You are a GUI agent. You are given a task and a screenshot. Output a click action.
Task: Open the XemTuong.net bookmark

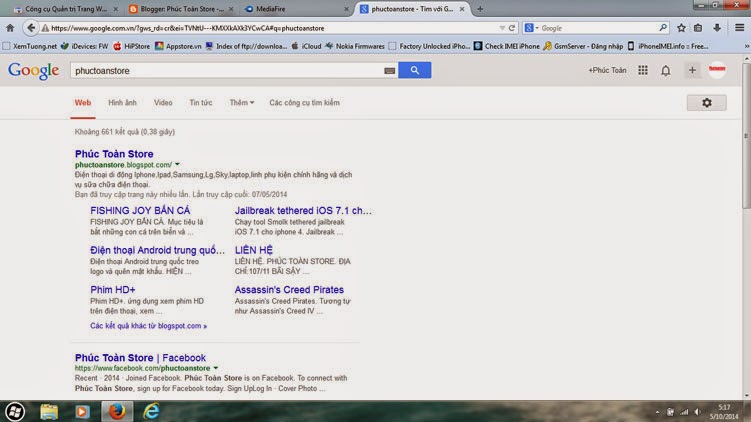point(30,46)
